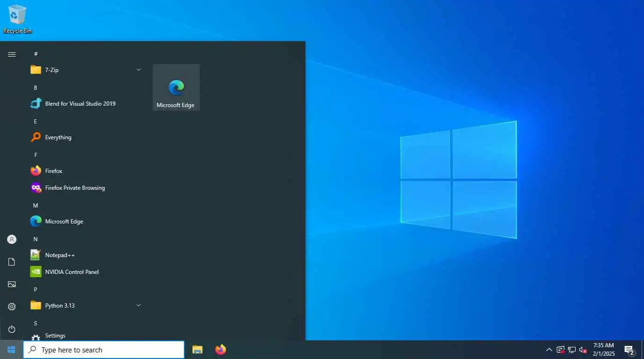Click the 'E' letter heading
The image size is (644, 359).
[36, 122]
